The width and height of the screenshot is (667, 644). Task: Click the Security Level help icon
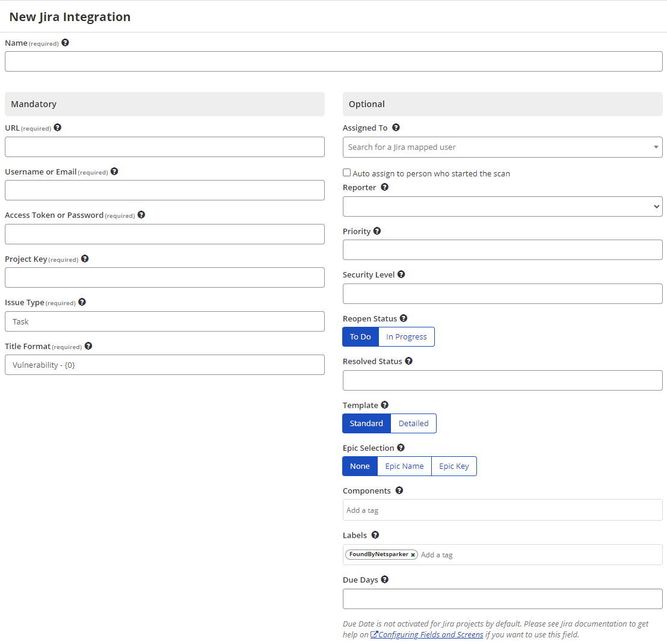pos(401,274)
